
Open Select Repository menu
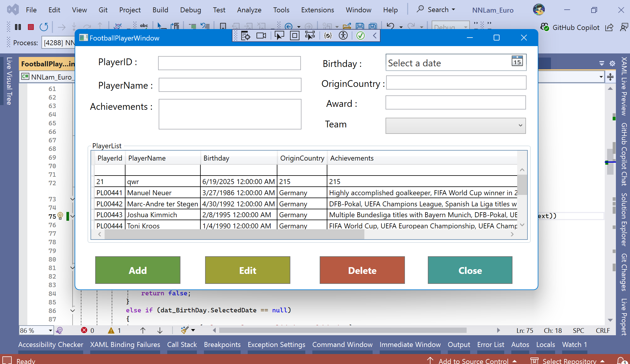[x=568, y=361]
